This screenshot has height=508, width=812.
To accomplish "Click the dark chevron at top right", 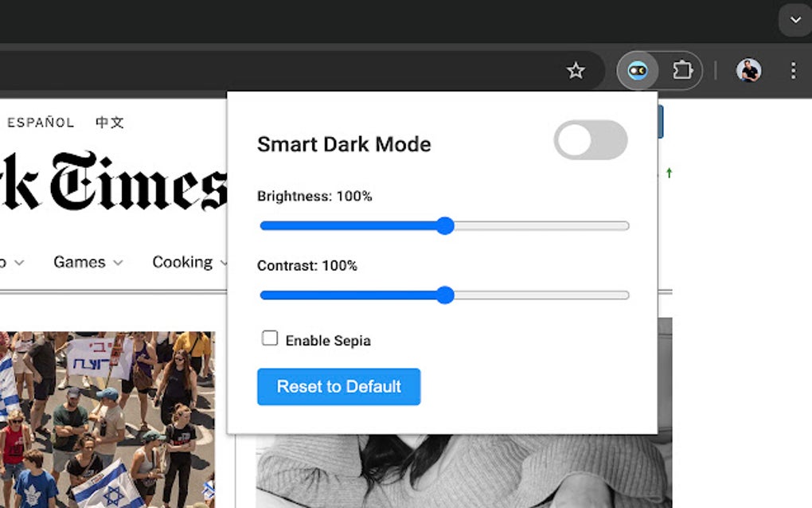I will pyautogui.click(x=794, y=20).
